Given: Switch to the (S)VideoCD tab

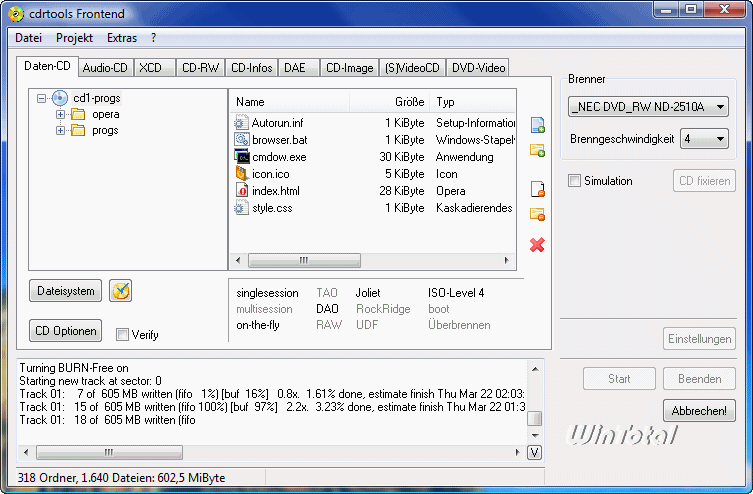Looking at the screenshot, I should click(412, 68).
